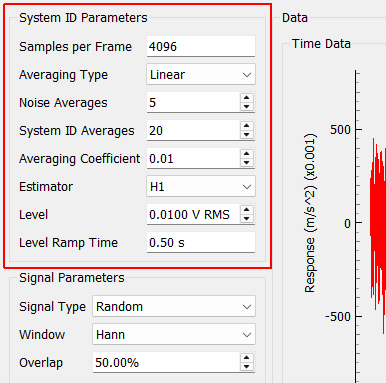Image resolution: width=386 pixels, height=383 pixels.
Task: Click the Noise Averages field showing 5
Action: tap(193, 102)
